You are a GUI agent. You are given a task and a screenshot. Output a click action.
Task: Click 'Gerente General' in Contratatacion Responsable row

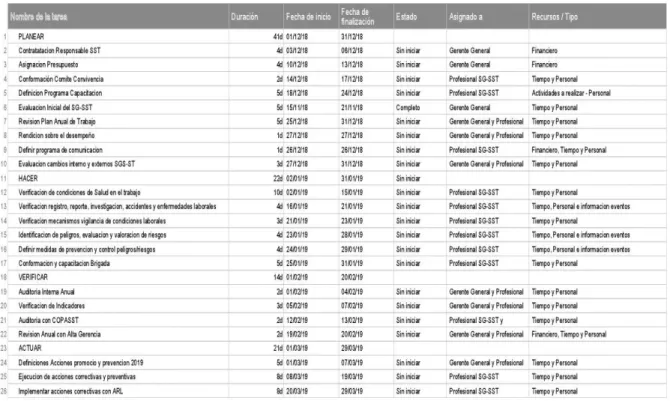pos(470,50)
